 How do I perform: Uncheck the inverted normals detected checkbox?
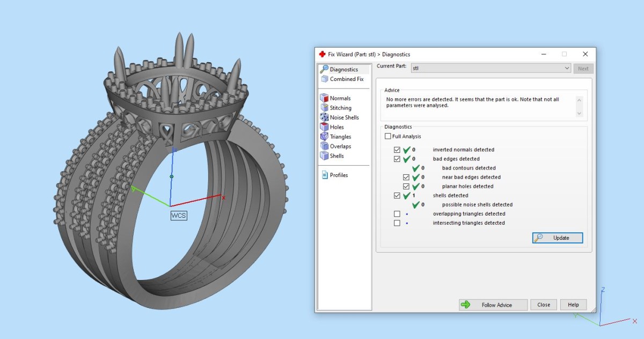pyautogui.click(x=397, y=150)
